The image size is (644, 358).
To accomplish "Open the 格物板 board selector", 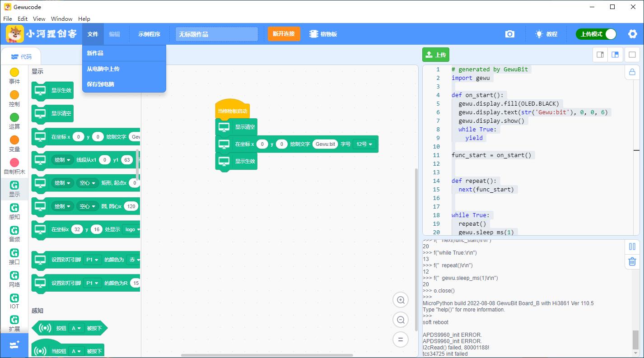I will (323, 34).
